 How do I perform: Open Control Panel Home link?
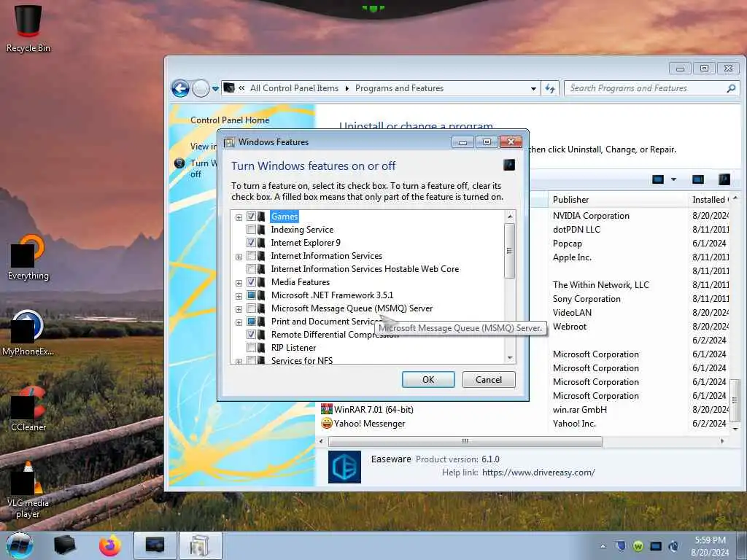pos(230,120)
